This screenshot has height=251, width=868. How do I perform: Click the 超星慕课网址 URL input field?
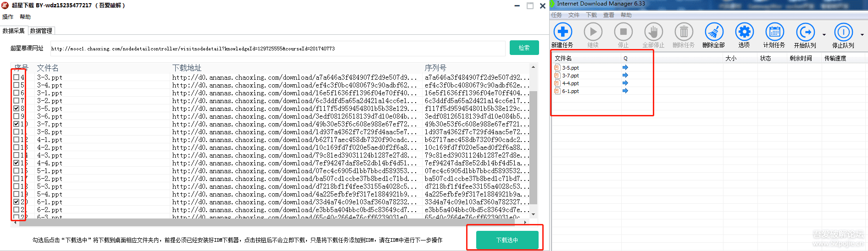point(277,48)
